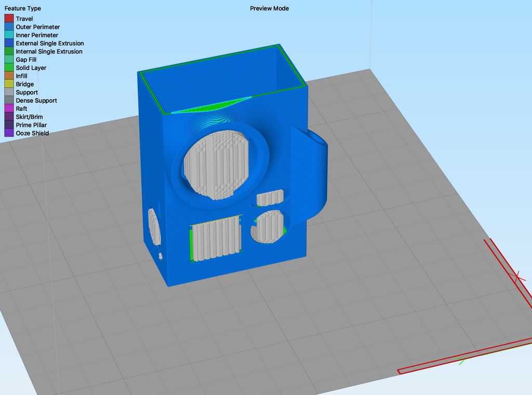Click the 'Gap Fill' legend label
This screenshot has height=395, width=532.
(26, 60)
